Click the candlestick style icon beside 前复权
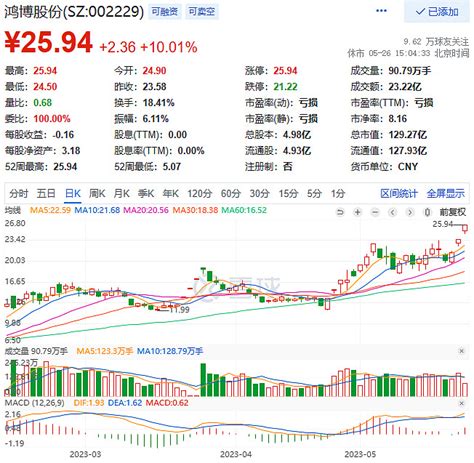 (428, 212)
